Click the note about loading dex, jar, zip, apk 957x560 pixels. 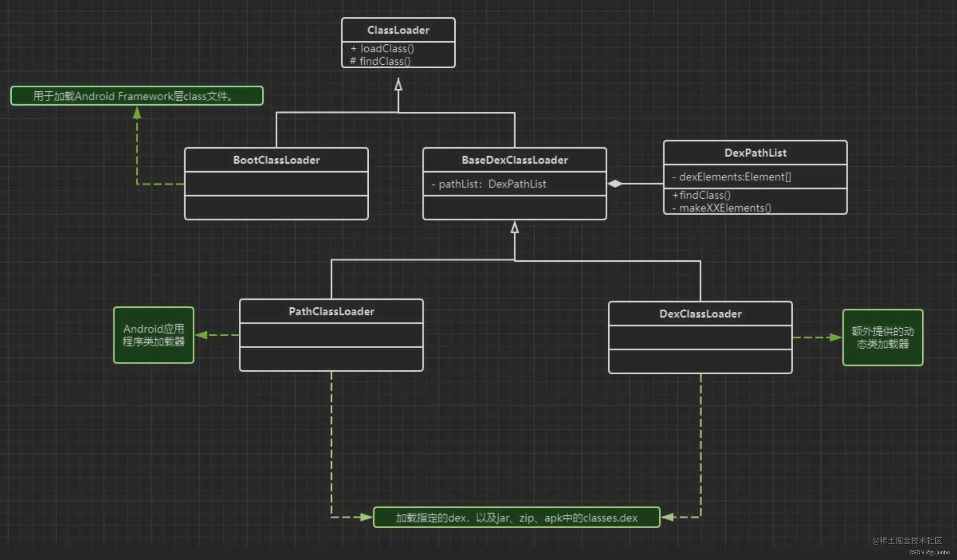point(517,517)
